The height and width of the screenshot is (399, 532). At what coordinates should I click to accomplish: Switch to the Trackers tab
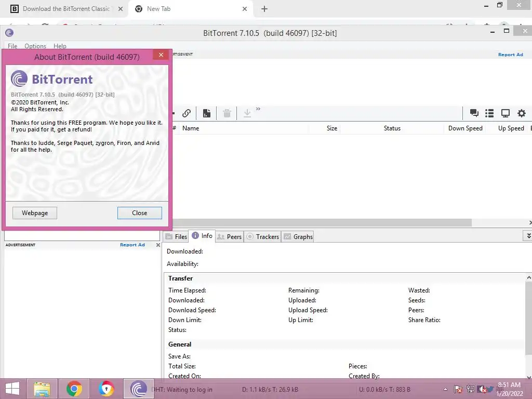click(x=262, y=236)
